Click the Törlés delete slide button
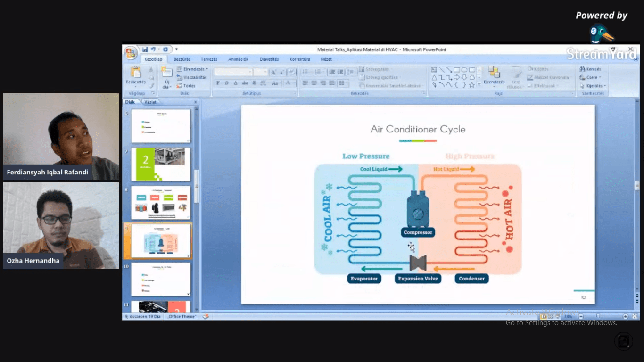The height and width of the screenshot is (362, 644). (x=186, y=86)
